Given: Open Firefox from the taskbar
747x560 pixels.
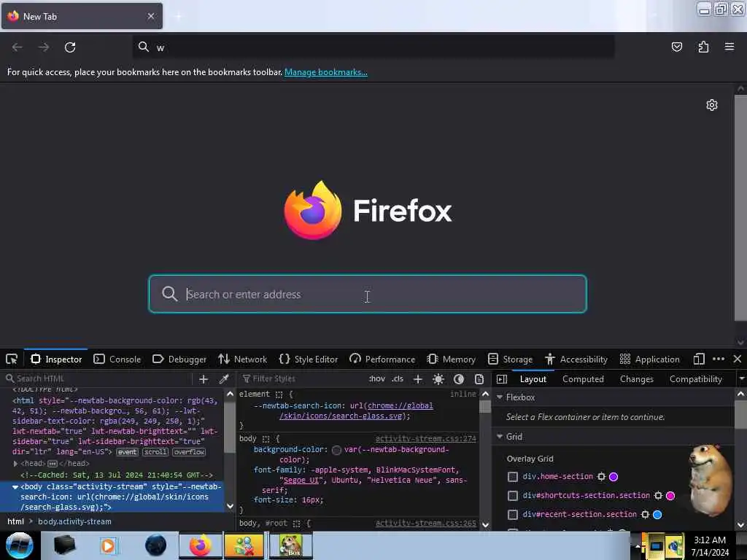Looking at the screenshot, I should click(x=201, y=545).
